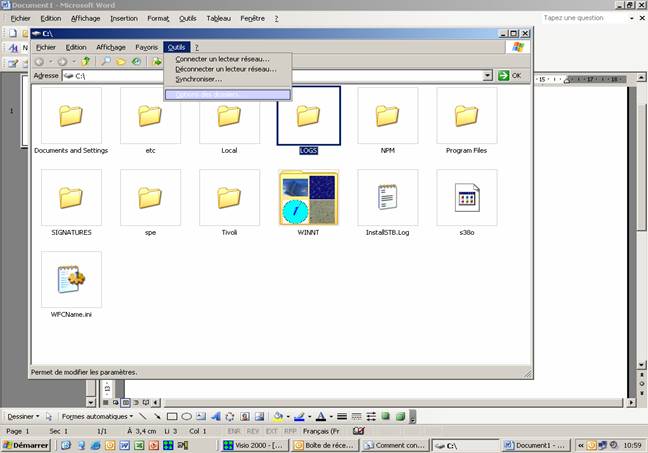Open the Tableau menu in Word
Screen dimensions: 648x453
(x=219, y=19)
